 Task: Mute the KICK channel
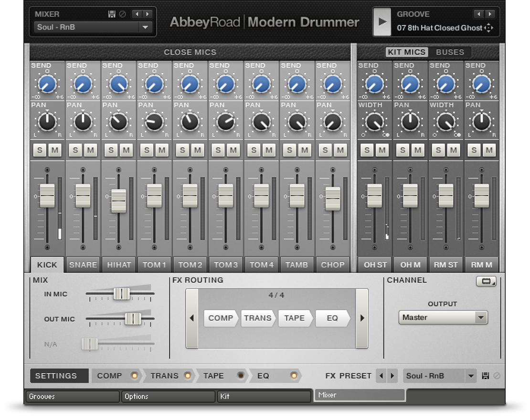(x=55, y=150)
